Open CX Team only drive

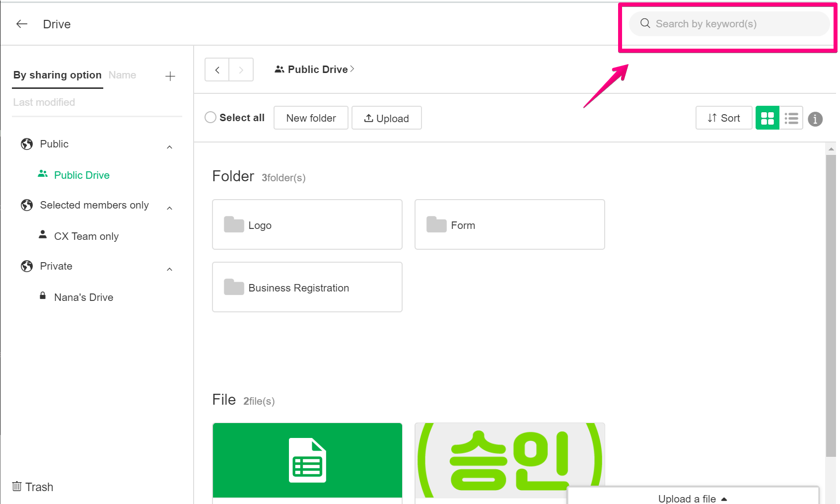coord(86,236)
